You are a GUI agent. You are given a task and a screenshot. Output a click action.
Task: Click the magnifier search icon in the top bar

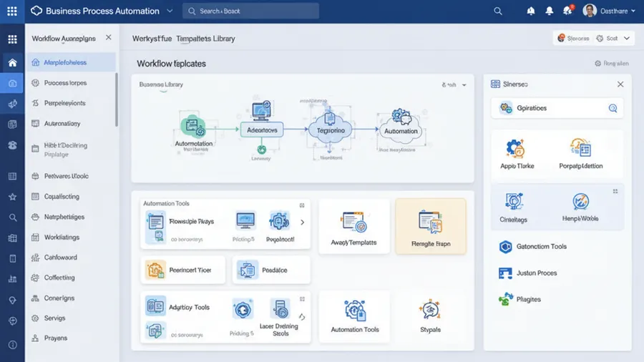[498, 11]
